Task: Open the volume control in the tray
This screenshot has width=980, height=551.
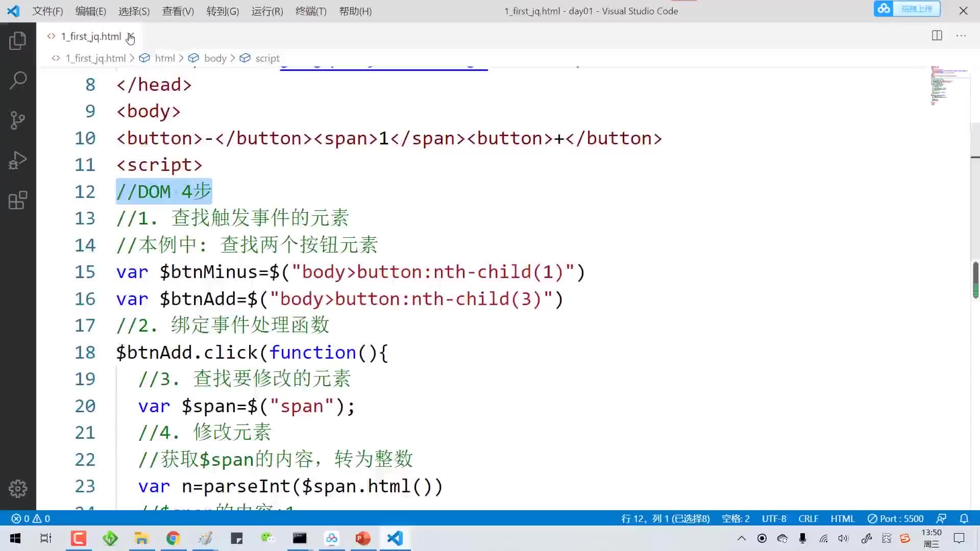Action: click(x=843, y=538)
